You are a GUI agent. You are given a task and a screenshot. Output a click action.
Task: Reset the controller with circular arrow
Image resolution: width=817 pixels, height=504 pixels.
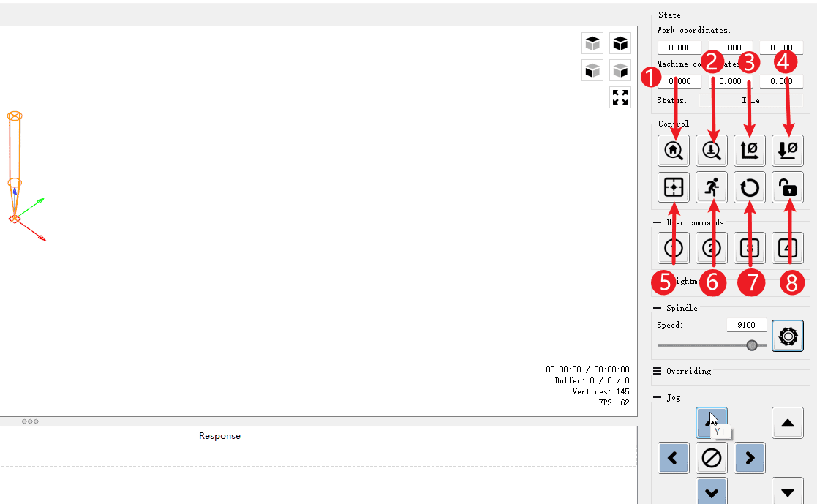750,188
